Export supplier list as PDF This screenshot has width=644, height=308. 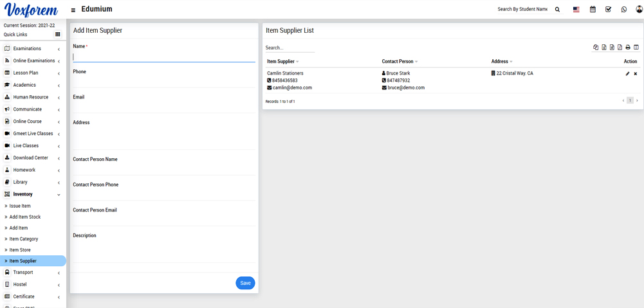620,48
